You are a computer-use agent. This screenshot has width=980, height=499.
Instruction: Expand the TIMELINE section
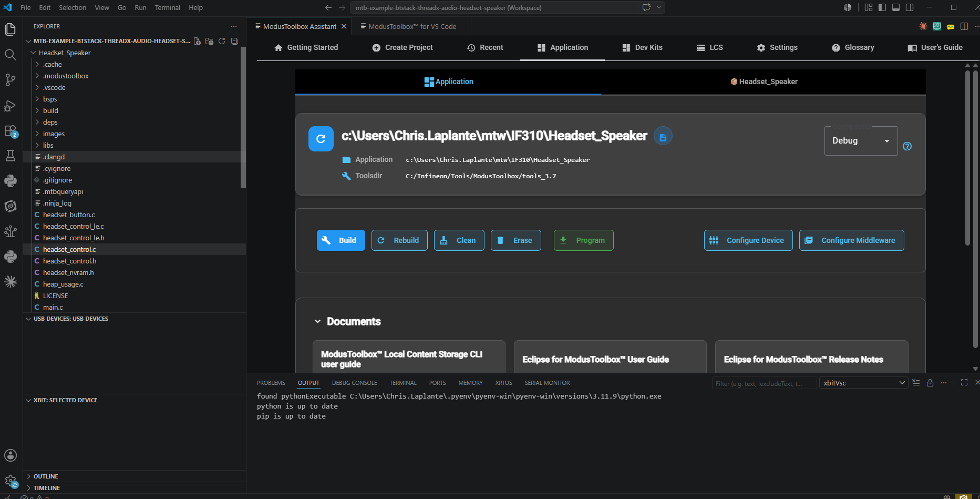tap(135, 488)
